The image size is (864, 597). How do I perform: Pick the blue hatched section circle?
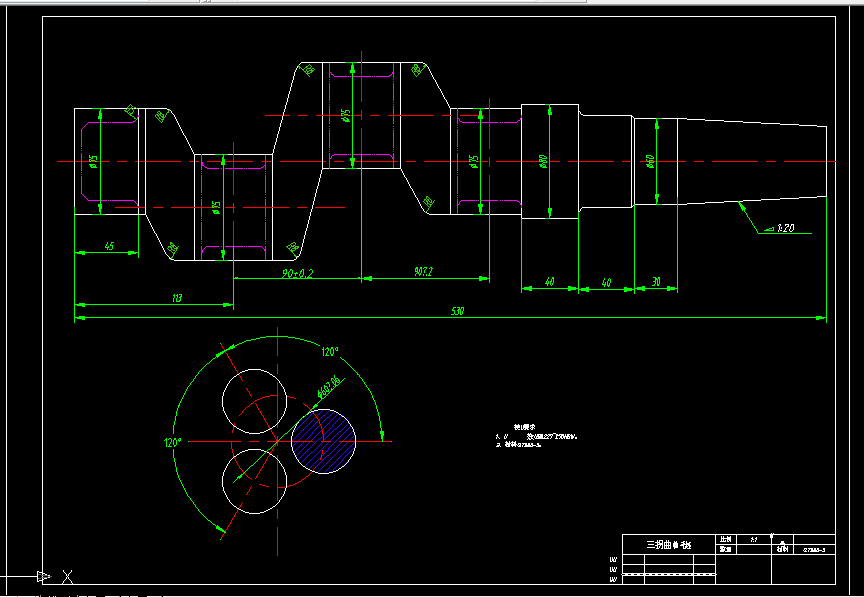point(323,441)
